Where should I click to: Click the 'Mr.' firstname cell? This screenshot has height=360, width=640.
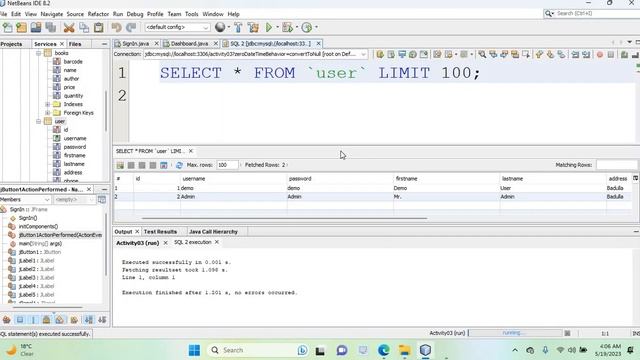point(447,197)
